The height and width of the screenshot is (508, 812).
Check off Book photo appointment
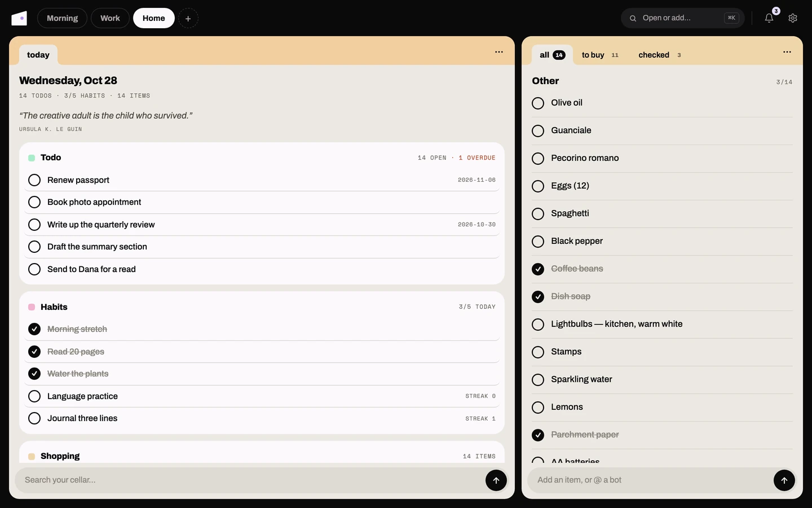(34, 202)
